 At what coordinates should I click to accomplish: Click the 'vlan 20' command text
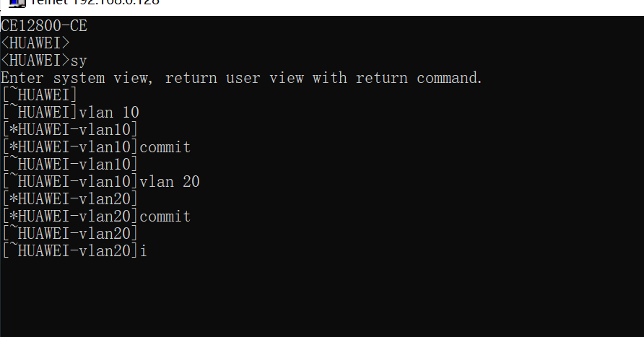pyautogui.click(x=170, y=182)
